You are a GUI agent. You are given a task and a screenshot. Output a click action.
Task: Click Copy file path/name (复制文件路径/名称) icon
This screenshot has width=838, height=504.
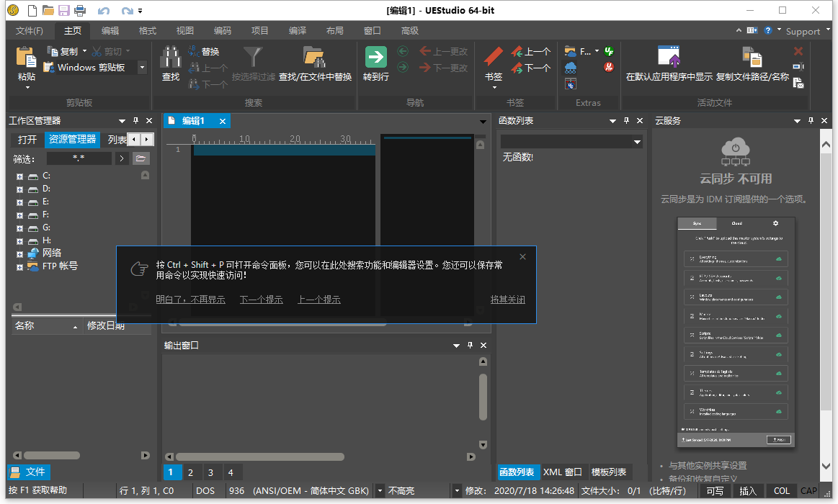click(752, 57)
